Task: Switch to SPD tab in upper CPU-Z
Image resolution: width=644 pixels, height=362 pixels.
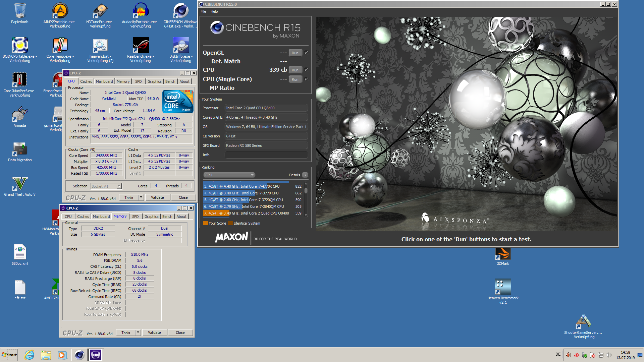Action: tap(139, 81)
